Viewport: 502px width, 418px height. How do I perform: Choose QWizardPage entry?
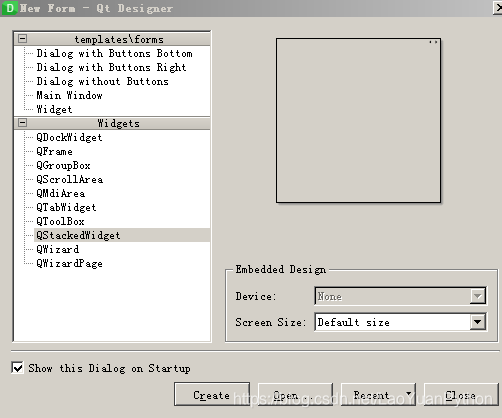pos(69,263)
